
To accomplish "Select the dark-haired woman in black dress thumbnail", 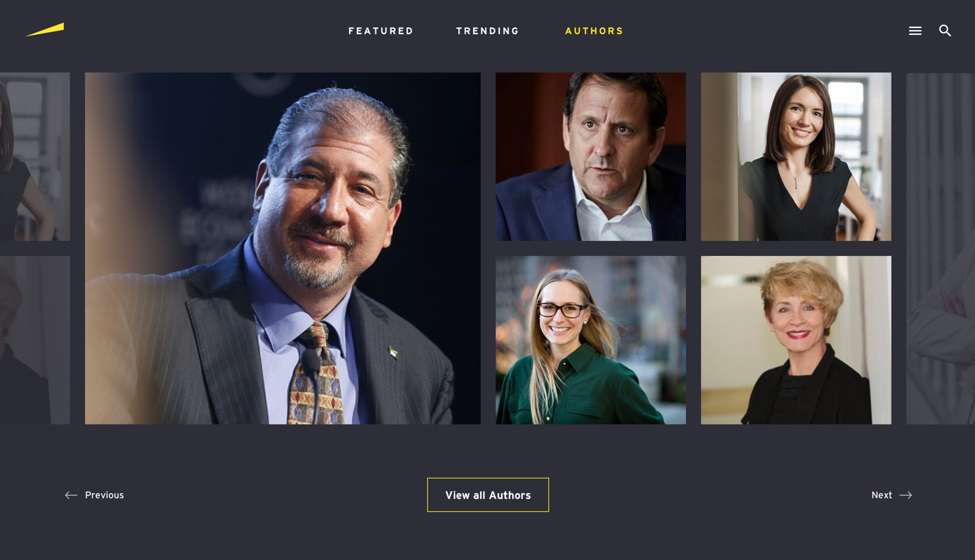I will coord(796,157).
